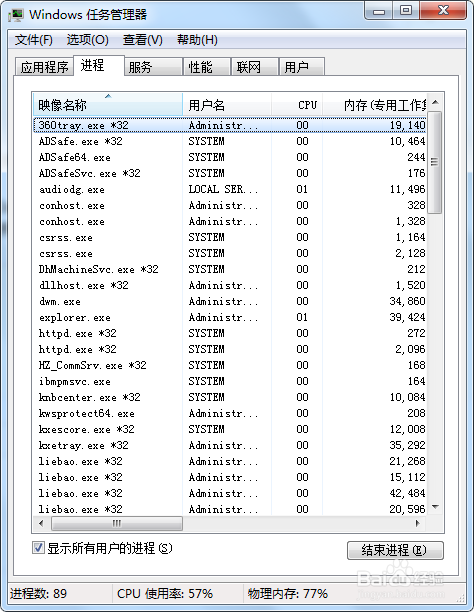Open the 文件(F) menu
The image size is (474, 612).
coord(34,40)
